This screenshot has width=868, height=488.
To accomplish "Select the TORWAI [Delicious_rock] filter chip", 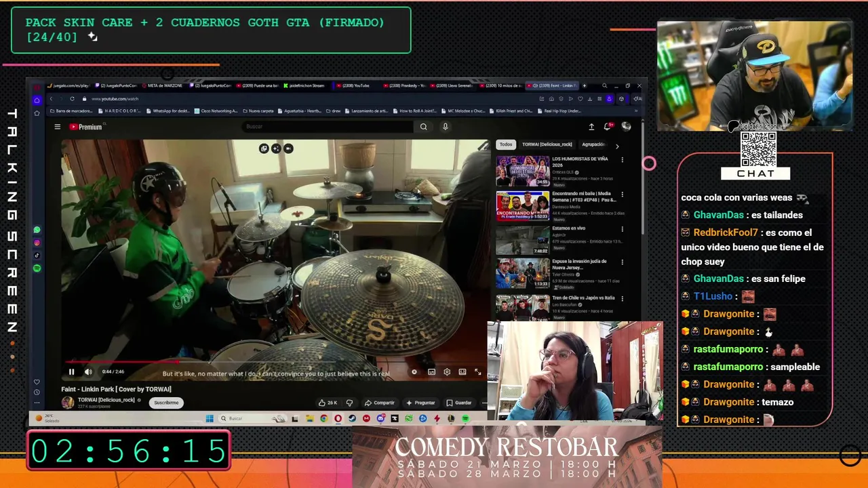I will pos(547,144).
